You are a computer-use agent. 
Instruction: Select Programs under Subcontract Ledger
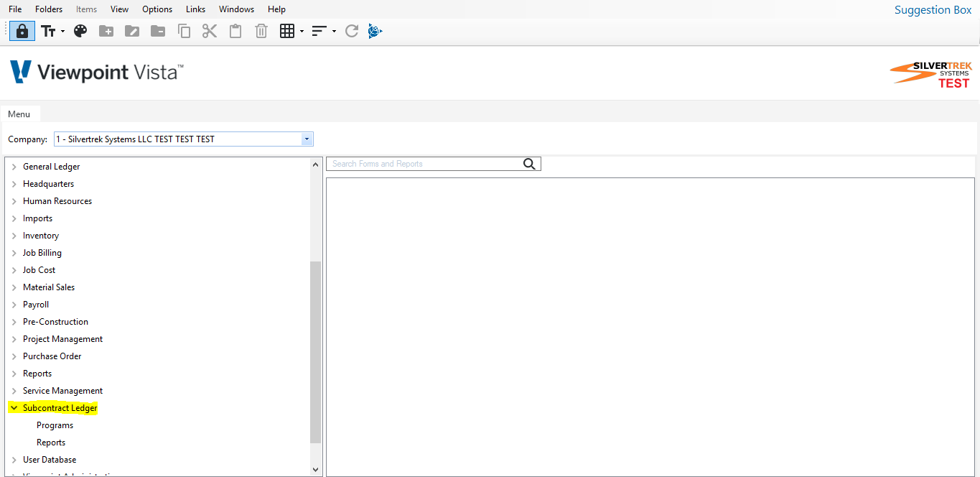click(x=55, y=425)
